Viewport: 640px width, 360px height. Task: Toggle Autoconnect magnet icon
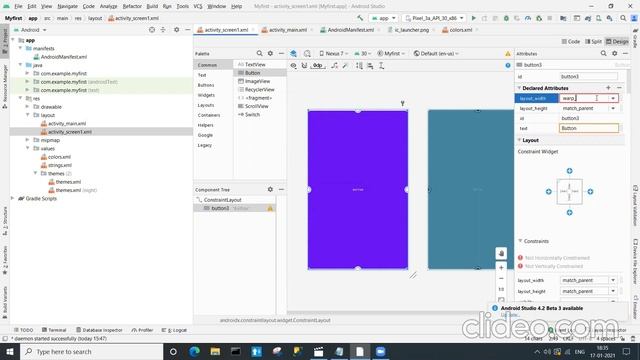pyautogui.click(x=304, y=65)
